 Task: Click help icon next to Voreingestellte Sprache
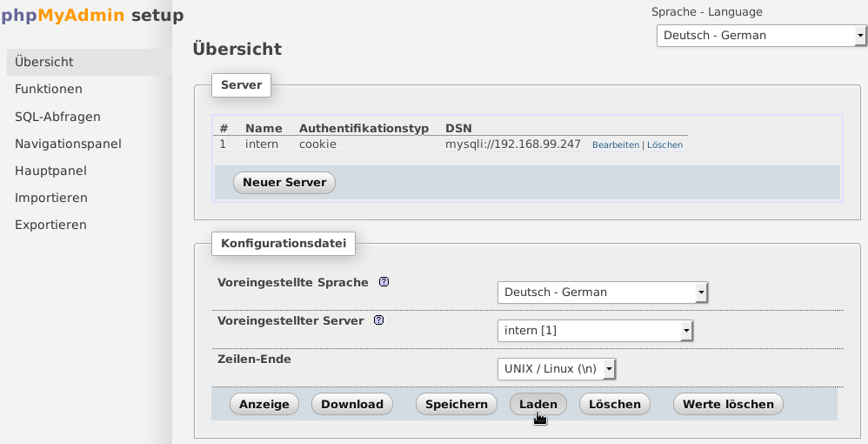384,282
